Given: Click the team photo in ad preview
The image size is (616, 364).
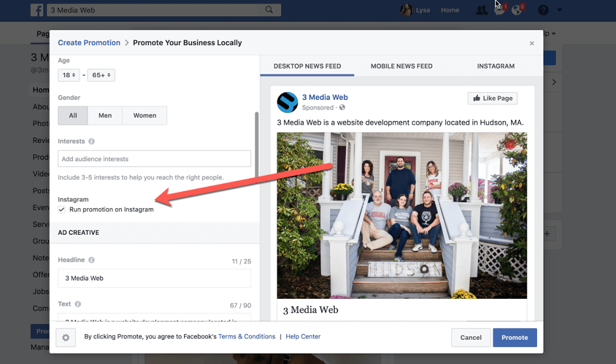Looking at the screenshot, I should tap(402, 215).
